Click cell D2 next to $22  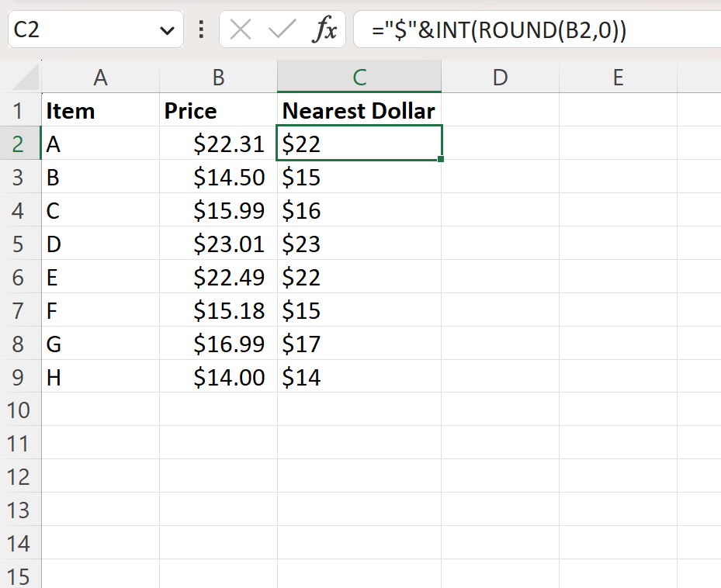click(500, 144)
